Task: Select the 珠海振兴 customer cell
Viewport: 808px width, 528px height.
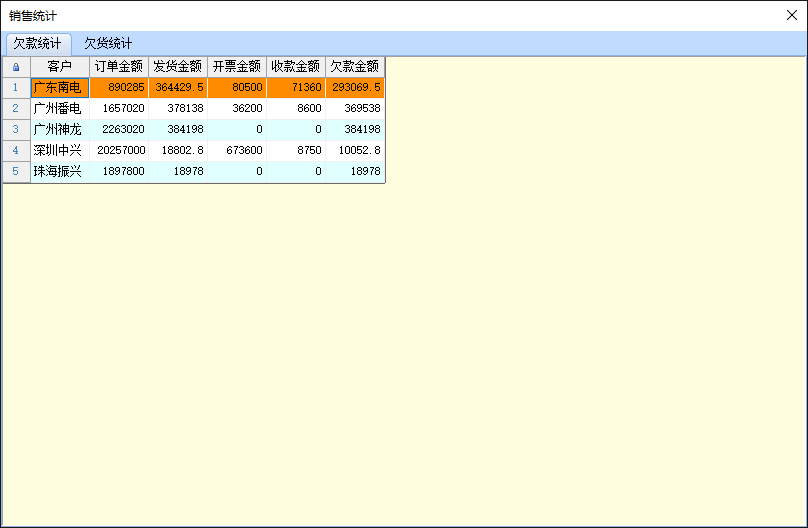Action: [60, 172]
